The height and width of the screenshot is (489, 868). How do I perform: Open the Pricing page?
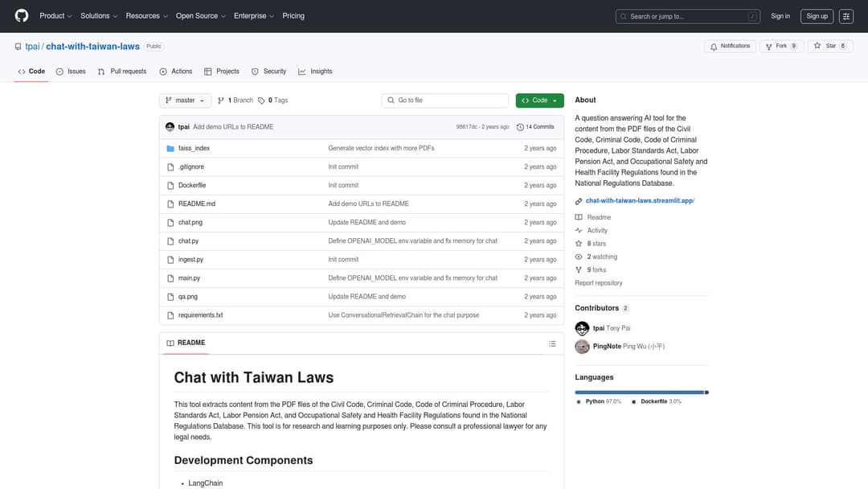coord(293,16)
